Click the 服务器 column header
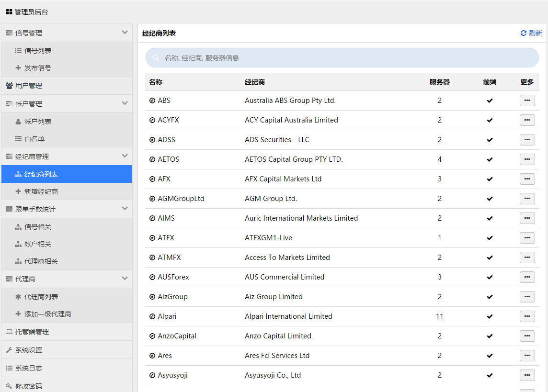 point(440,82)
